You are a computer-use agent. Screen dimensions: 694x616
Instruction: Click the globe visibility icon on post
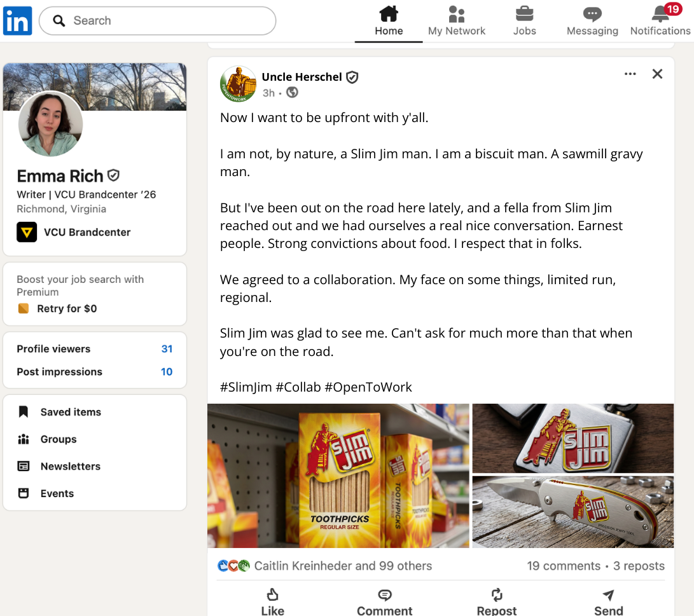[292, 92]
